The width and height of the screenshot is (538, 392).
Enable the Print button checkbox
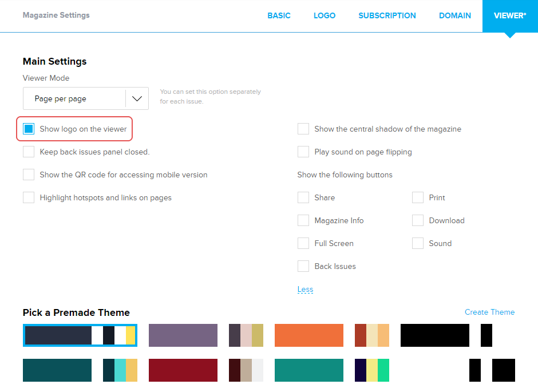pyautogui.click(x=418, y=197)
